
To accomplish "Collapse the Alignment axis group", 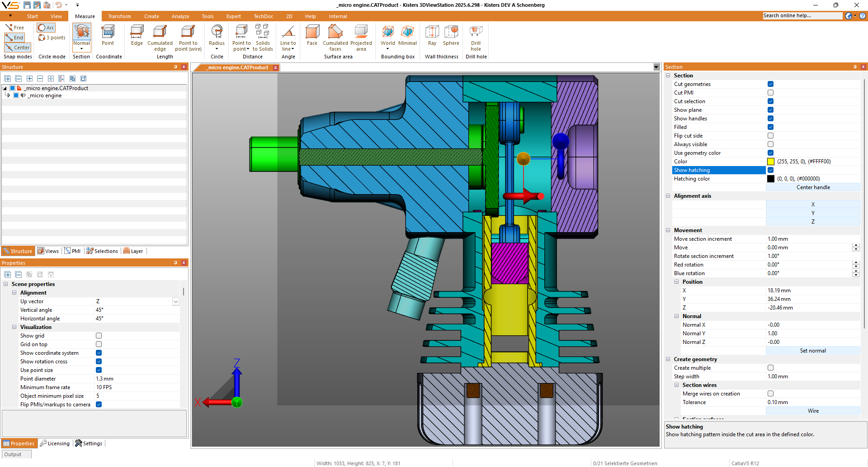I will [668, 196].
